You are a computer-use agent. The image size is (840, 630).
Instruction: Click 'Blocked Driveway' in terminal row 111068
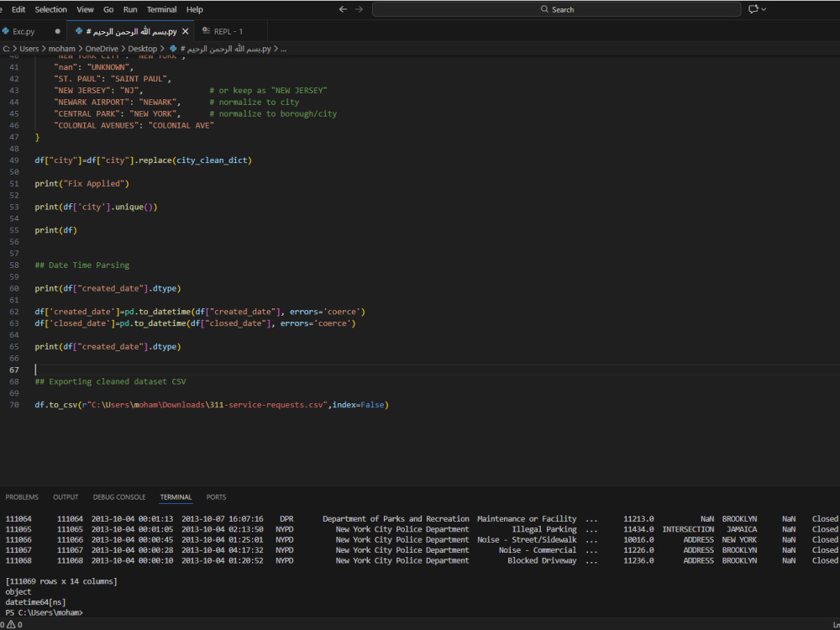click(542, 561)
